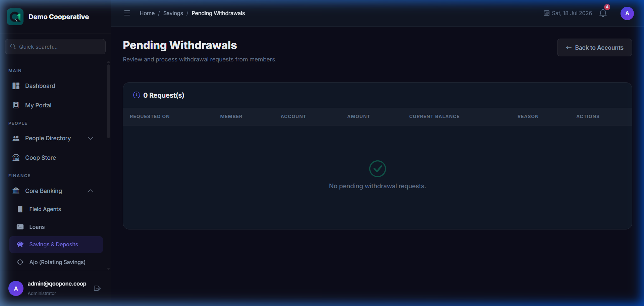
Task: Click the Core Banking menu label
Action: 44,191
